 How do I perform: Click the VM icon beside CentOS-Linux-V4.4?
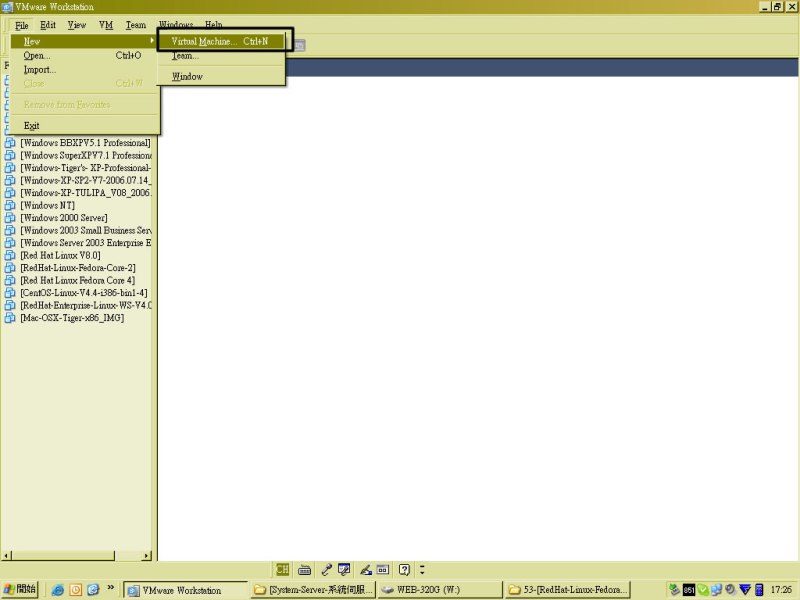pos(10,293)
